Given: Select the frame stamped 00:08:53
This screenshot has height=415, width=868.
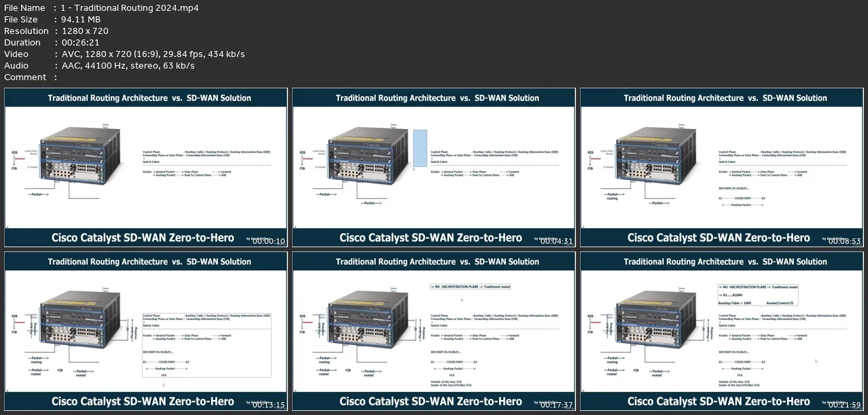Looking at the screenshot, I should point(722,167).
